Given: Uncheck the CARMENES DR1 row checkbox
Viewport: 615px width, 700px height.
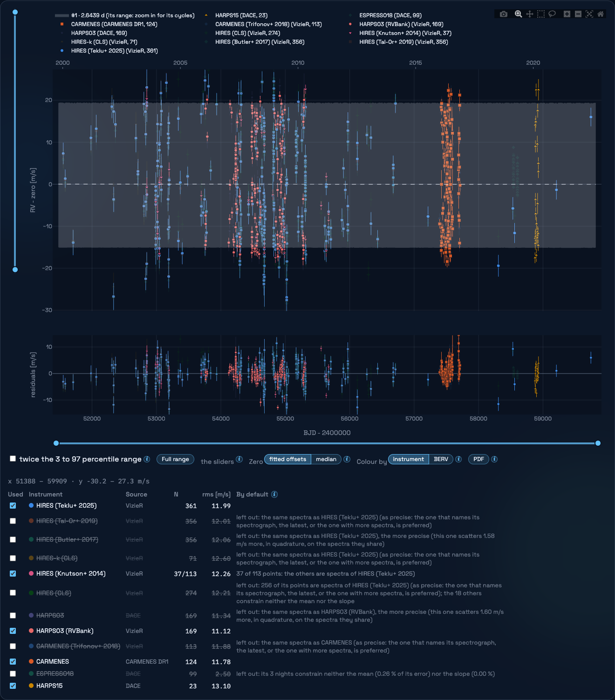Looking at the screenshot, I should pyautogui.click(x=13, y=662).
